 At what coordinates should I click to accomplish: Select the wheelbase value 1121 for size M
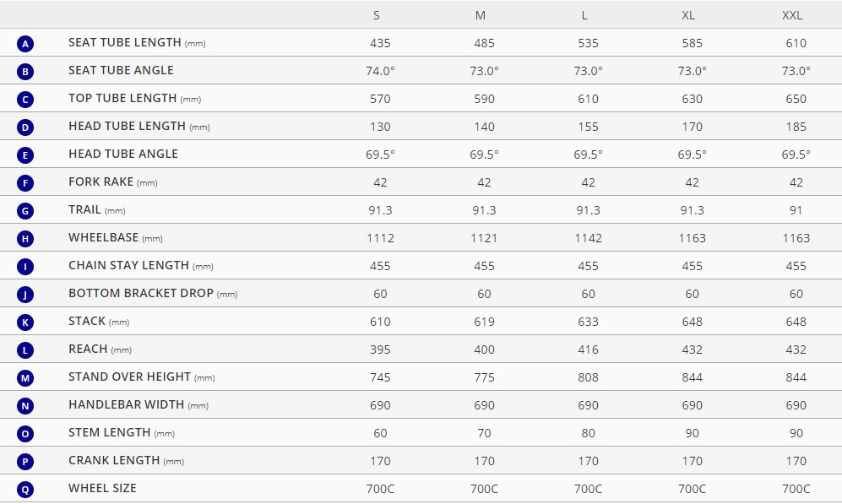click(484, 238)
